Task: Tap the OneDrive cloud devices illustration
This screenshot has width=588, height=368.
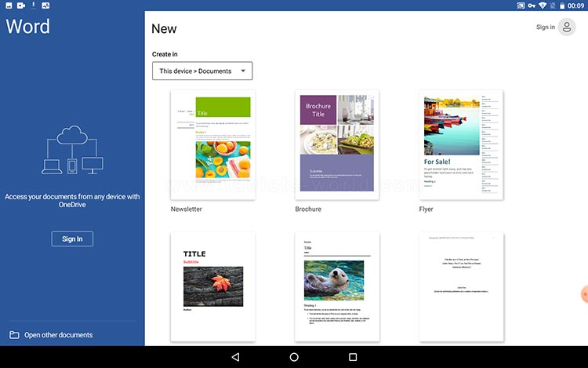Action: pyautogui.click(x=72, y=150)
